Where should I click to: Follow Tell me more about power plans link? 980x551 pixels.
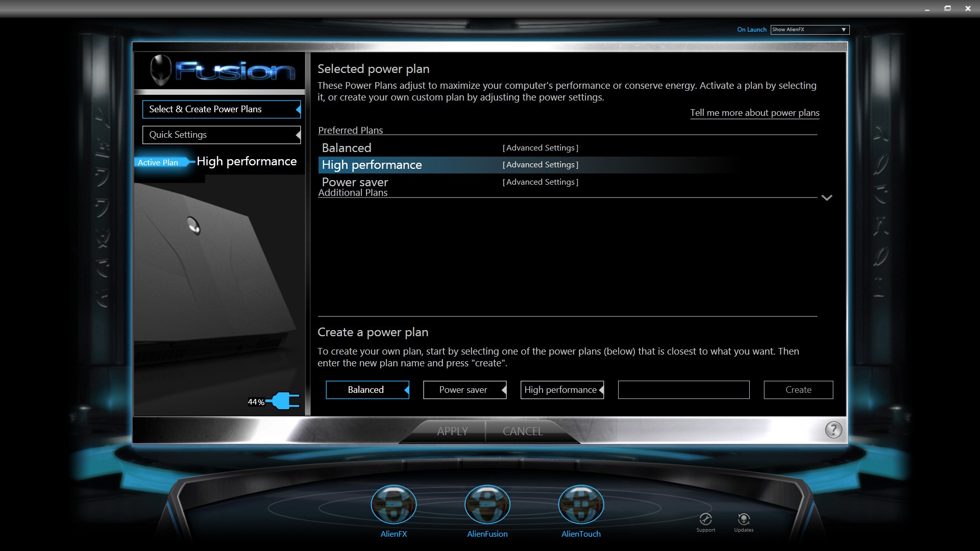tap(754, 113)
